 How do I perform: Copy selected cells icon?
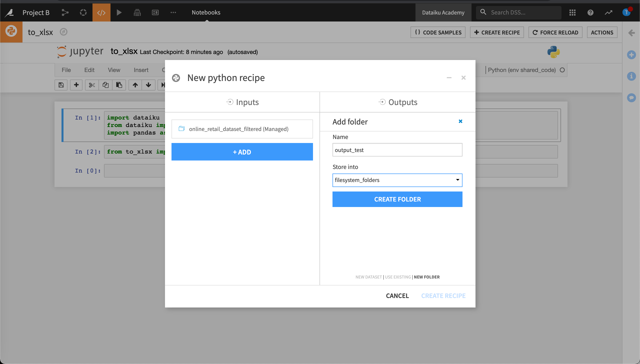(105, 85)
